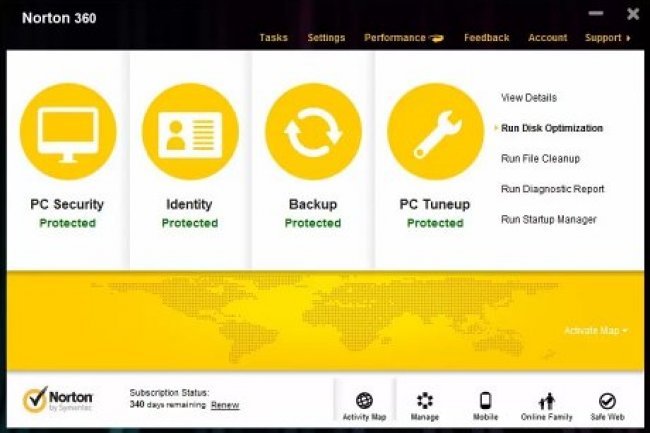Image resolution: width=650 pixels, height=433 pixels.
Task: Click the Norton by Symantec logo
Action: (x=57, y=399)
